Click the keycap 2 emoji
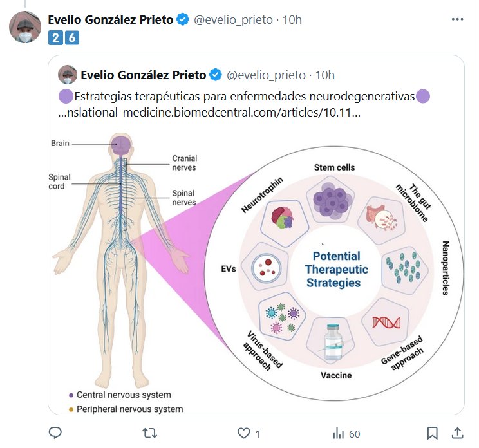This screenshot has height=448, width=479. (x=55, y=38)
